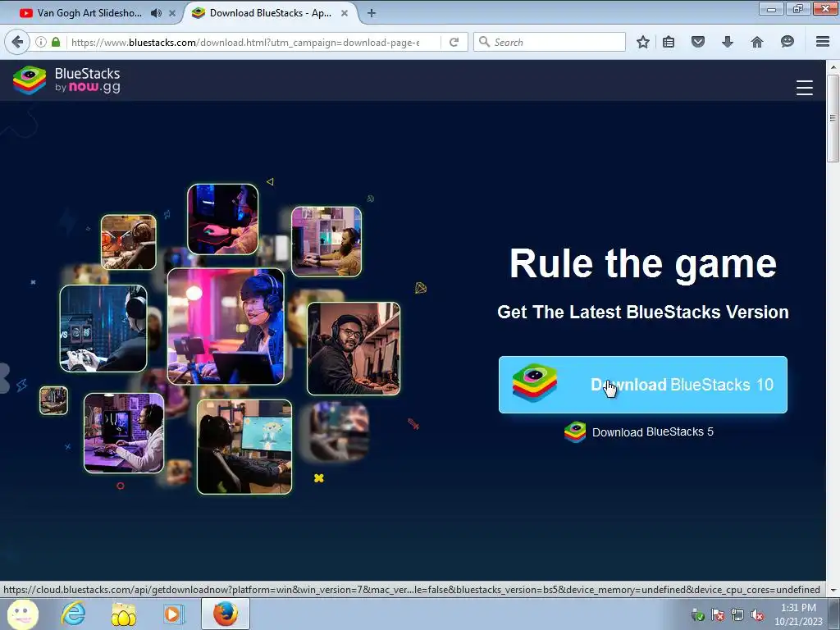Viewport: 840px width, 630px height.
Task: Open the Windows Start smiley button
Action: coord(22,614)
